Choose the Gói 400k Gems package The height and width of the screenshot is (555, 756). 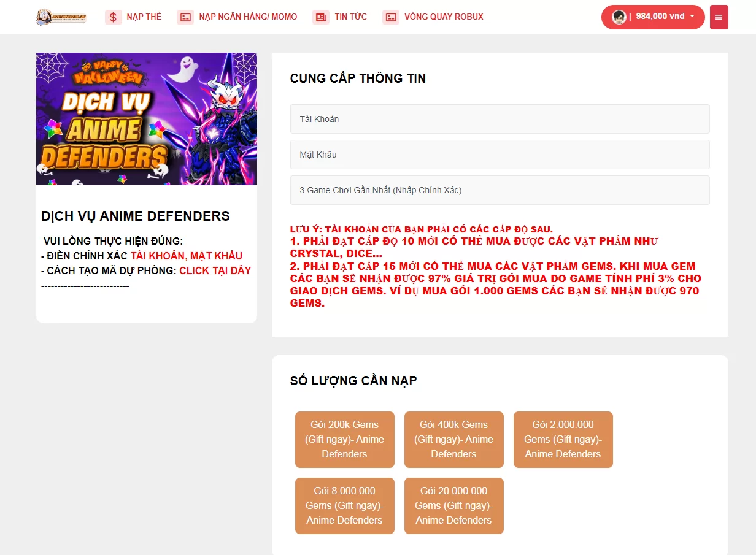pyautogui.click(x=454, y=440)
